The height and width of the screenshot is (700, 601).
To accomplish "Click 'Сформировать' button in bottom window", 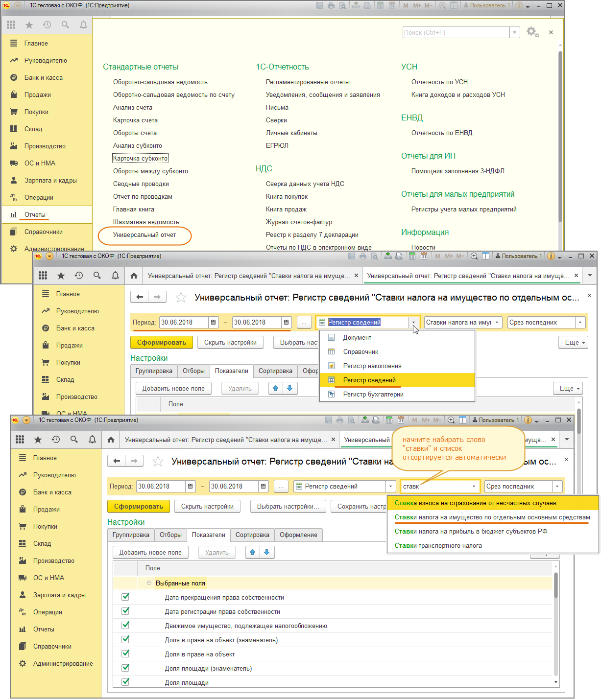I will 139,506.
